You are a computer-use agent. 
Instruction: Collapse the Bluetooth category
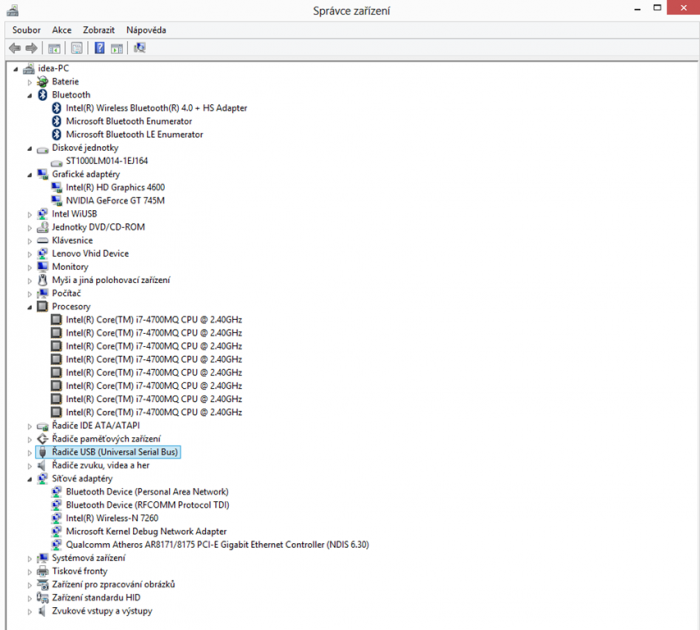tap(30, 95)
